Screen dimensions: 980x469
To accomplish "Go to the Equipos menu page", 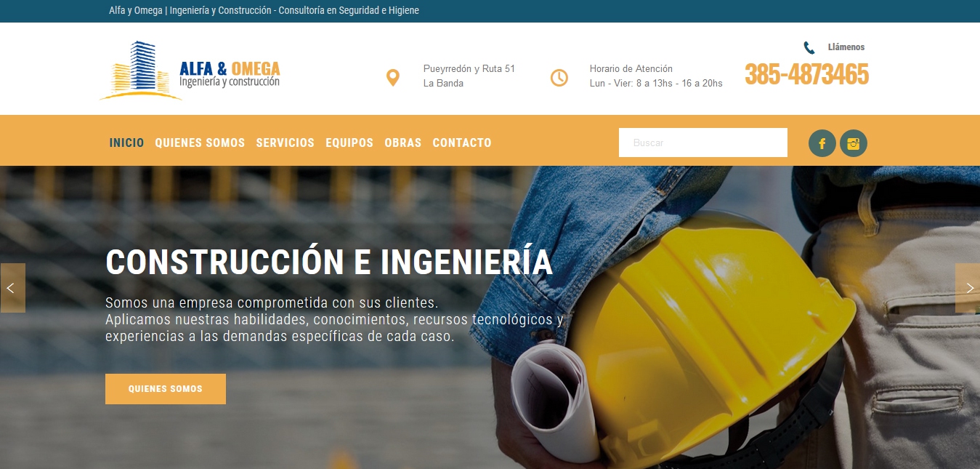I will click(349, 143).
